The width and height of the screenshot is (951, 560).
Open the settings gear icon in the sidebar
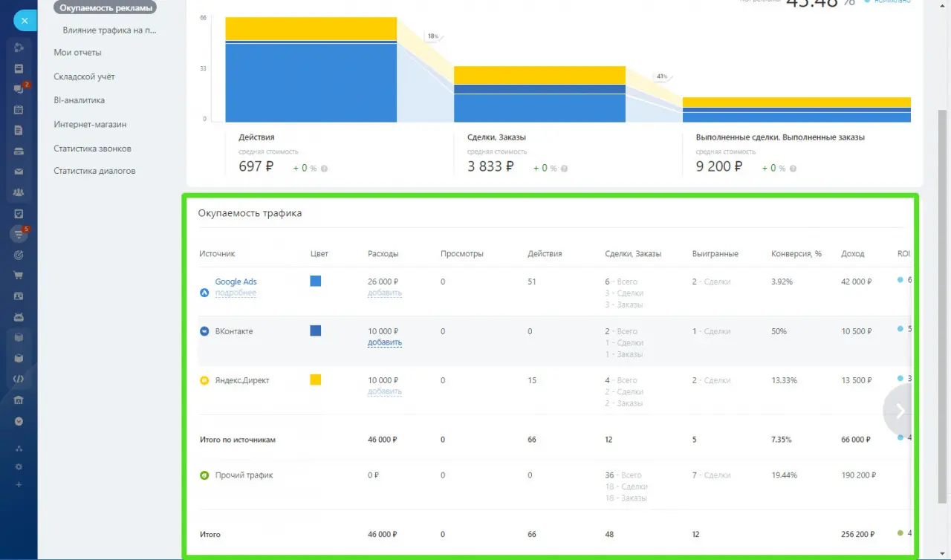(19, 466)
